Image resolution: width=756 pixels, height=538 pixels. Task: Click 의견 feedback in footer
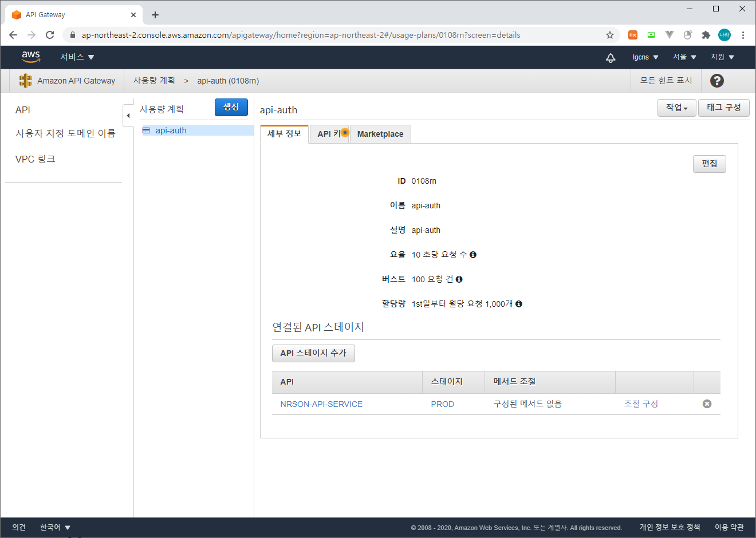point(19,527)
